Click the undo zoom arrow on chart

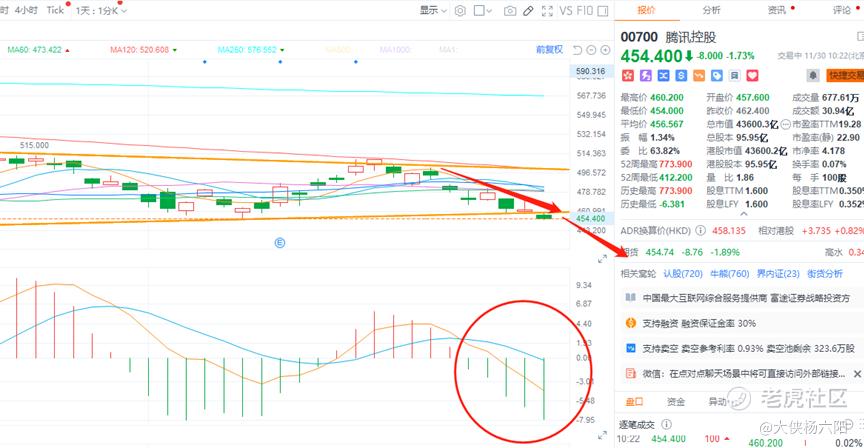(577, 50)
